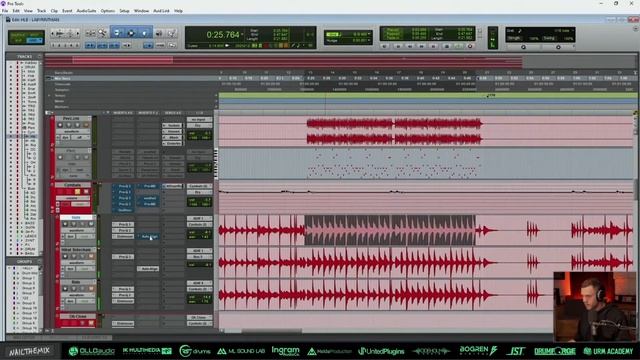Select the Pencil tool
The width and height of the screenshot is (640, 360).
point(172,33)
